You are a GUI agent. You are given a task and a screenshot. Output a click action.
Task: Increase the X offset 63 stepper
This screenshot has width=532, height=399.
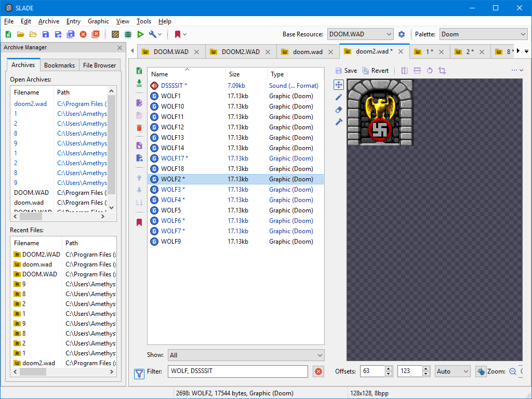point(389,369)
